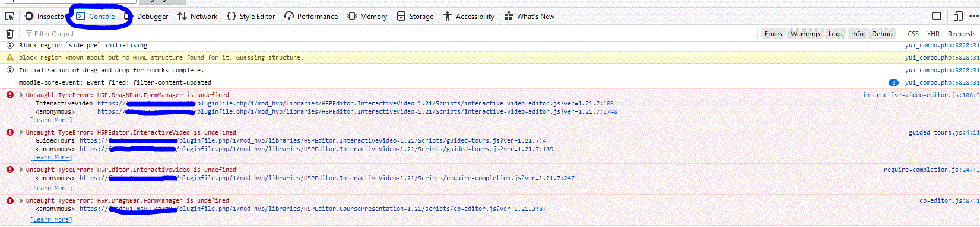Open GuidedTours stack frame URL ending 1.21.7:4

(x=313, y=140)
